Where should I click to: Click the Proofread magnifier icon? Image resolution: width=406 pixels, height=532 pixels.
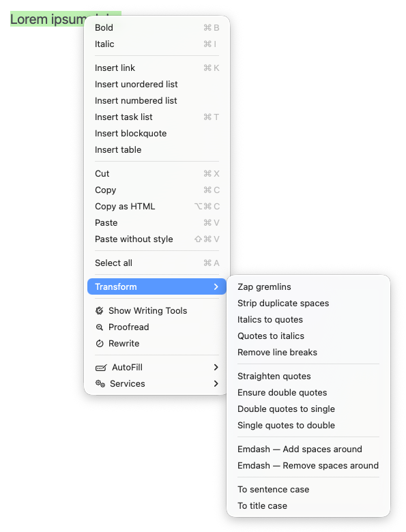tap(100, 327)
